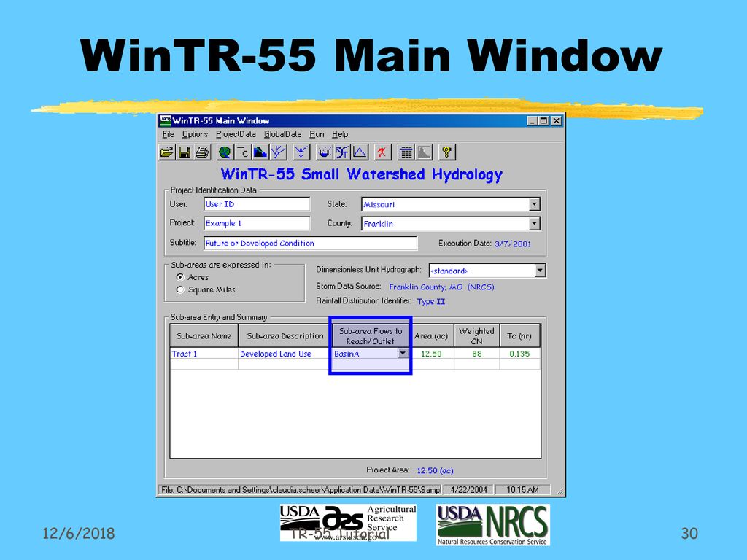
Task: Open the Run menu
Action: click(x=317, y=134)
